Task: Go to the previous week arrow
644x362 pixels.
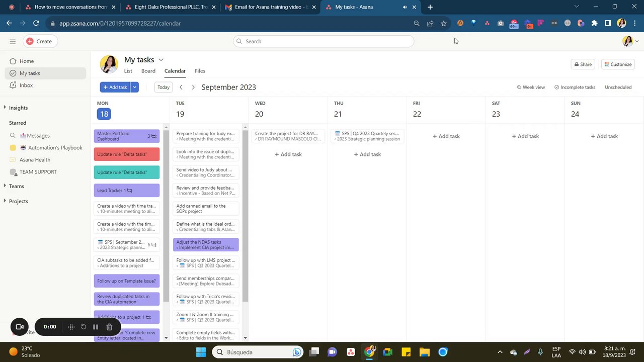Action: pyautogui.click(x=181, y=87)
